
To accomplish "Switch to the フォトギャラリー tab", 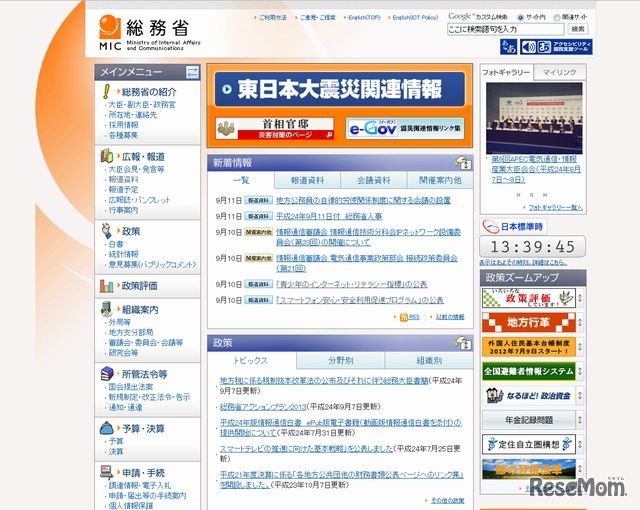I will (506, 73).
